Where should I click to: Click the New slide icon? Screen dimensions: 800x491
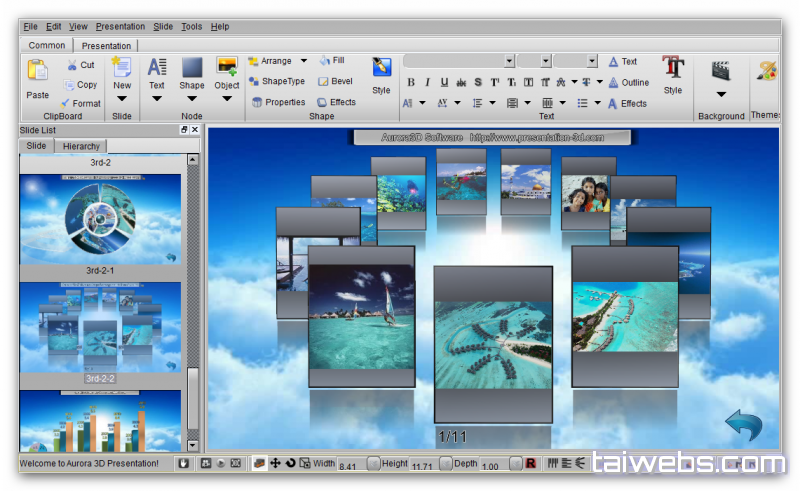click(x=122, y=68)
